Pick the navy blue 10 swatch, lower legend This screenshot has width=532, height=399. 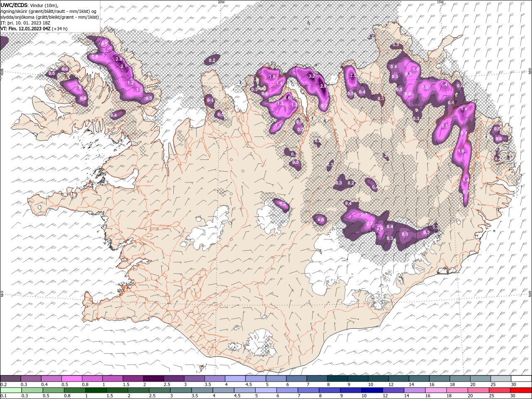(372, 390)
